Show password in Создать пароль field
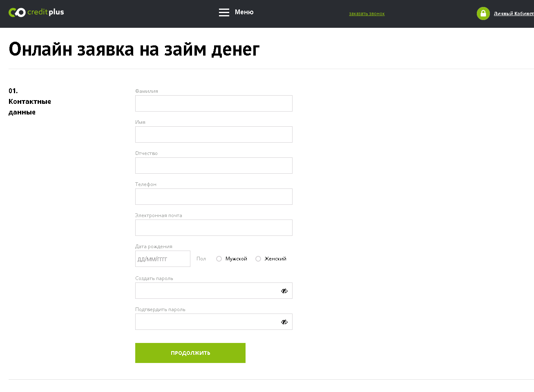Image resolution: width=534 pixels, height=392 pixels. (x=284, y=291)
